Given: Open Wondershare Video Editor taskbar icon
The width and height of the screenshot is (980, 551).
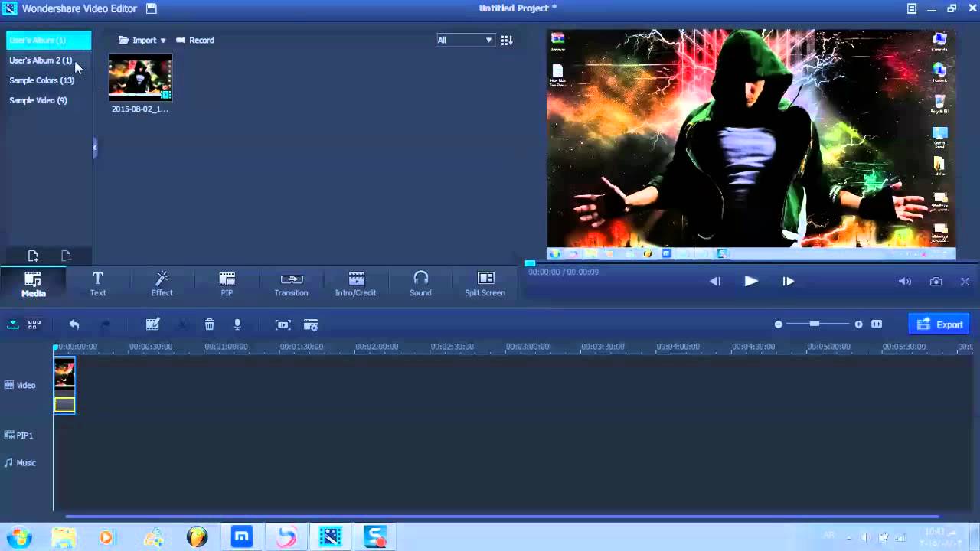Looking at the screenshot, I should 331,537.
